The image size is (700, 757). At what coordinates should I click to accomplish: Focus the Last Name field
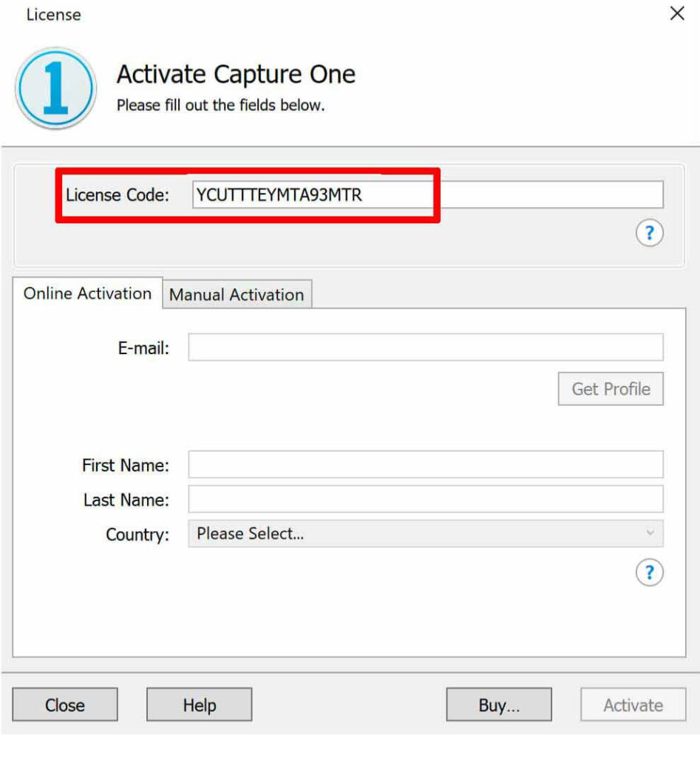(x=426, y=499)
